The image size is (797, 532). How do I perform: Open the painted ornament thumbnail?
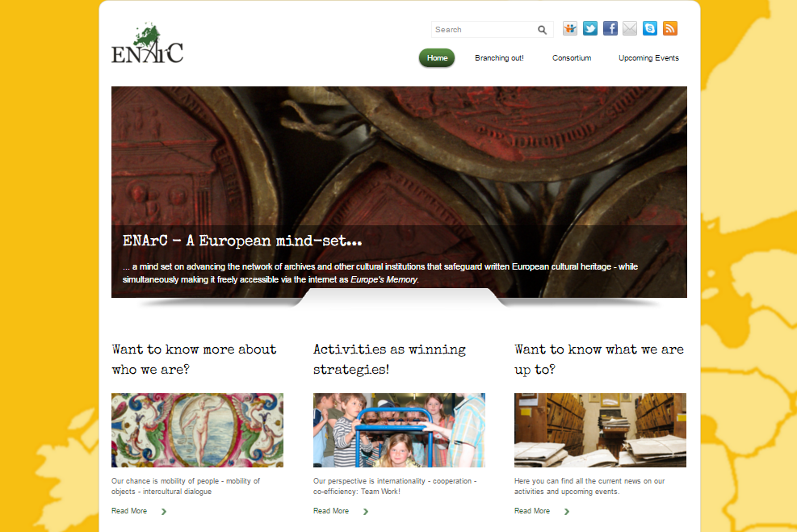click(x=197, y=429)
